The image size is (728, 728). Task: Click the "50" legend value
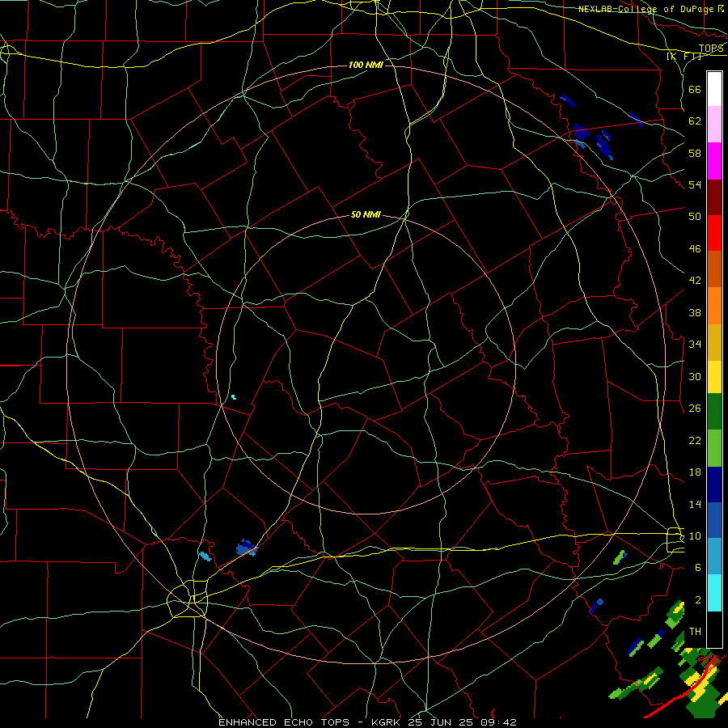[695, 217]
